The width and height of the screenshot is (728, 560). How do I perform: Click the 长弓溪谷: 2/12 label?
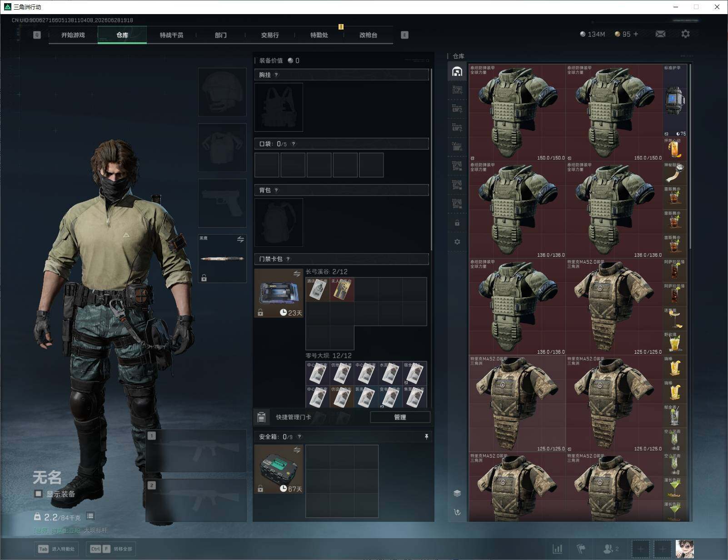(x=327, y=272)
